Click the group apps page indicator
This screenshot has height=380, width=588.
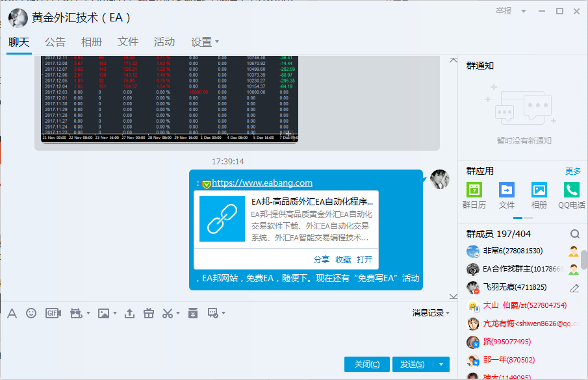coord(523,218)
